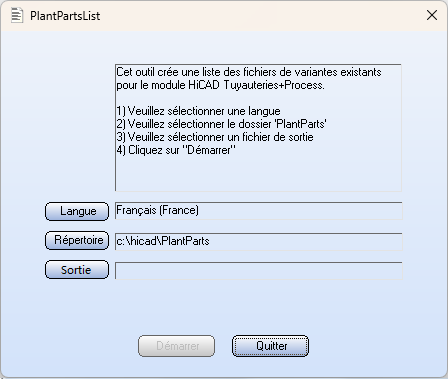Viewport: 448px width, 379px height.
Task: Select output file with Sortie button
Action: click(77, 270)
